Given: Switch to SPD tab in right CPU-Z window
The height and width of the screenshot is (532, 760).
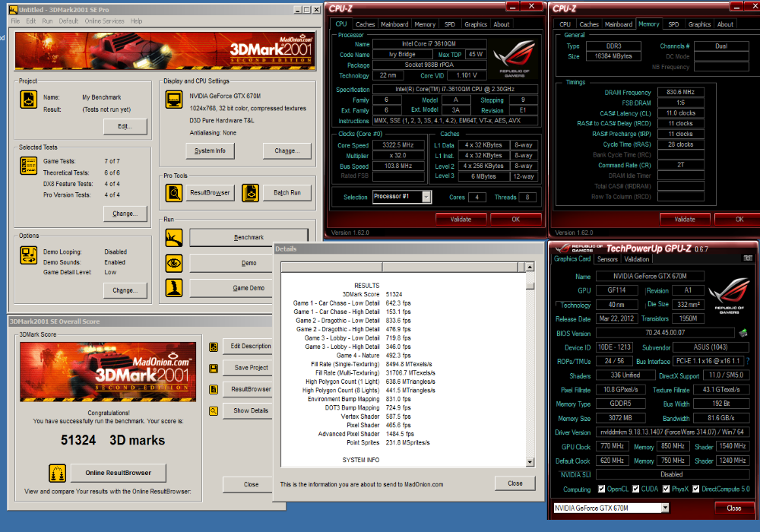Looking at the screenshot, I should [673, 24].
